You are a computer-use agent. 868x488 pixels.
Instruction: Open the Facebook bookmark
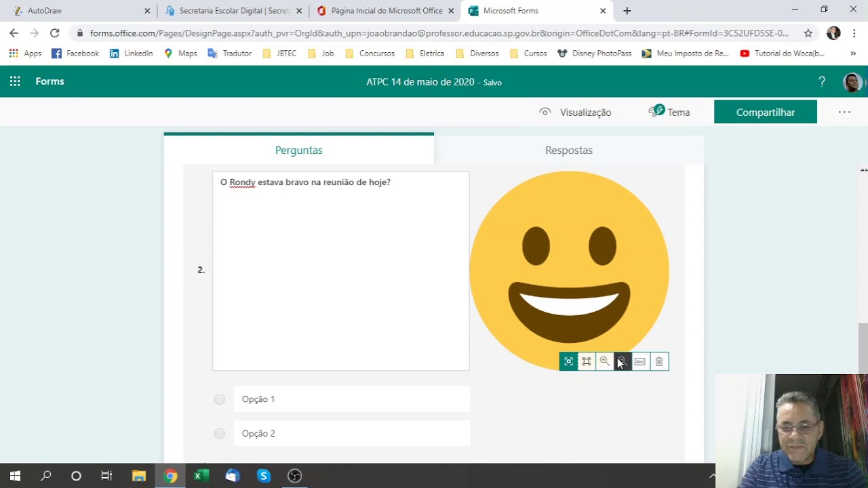click(x=75, y=53)
